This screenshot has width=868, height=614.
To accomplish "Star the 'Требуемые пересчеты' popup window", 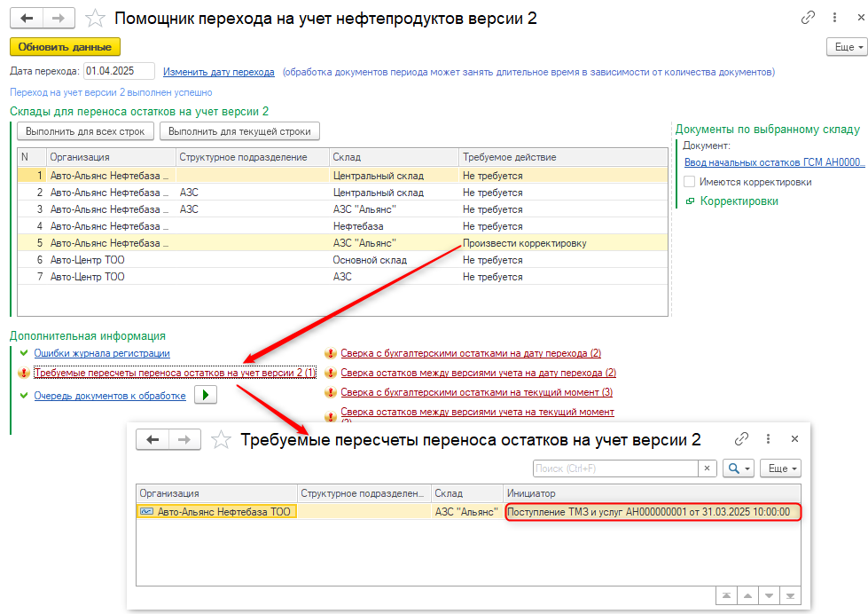I will click(223, 440).
